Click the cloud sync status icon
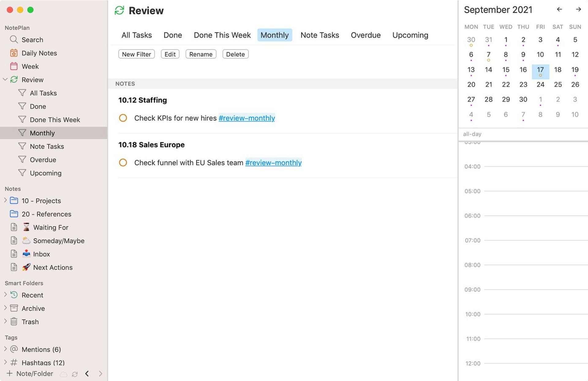Image resolution: width=588 pixels, height=381 pixels. pyautogui.click(x=63, y=374)
